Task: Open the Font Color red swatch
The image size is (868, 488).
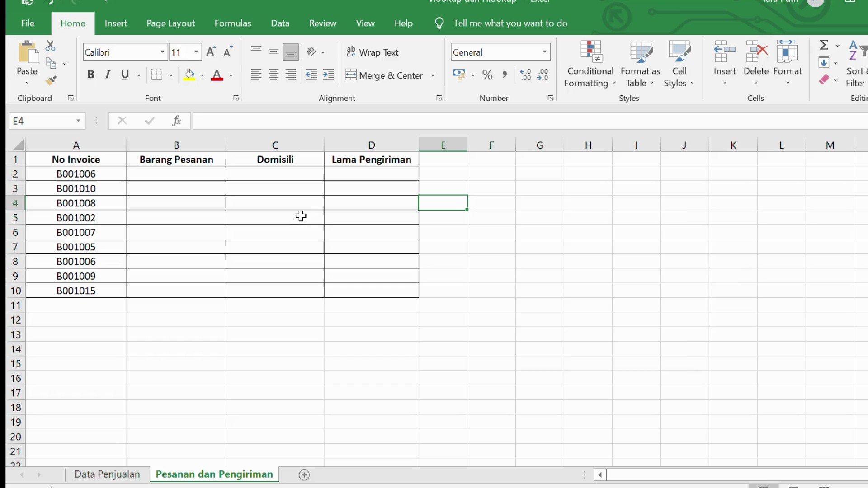Action: (217, 75)
